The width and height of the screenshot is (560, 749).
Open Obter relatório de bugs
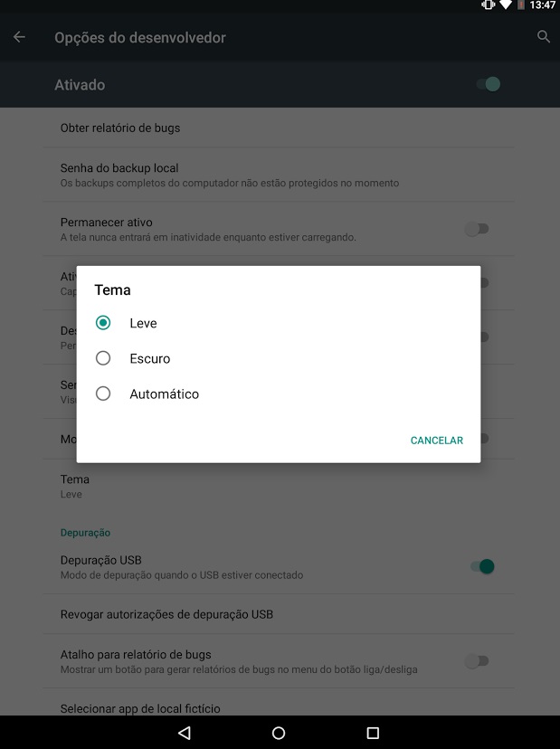pyautogui.click(x=279, y=128)
